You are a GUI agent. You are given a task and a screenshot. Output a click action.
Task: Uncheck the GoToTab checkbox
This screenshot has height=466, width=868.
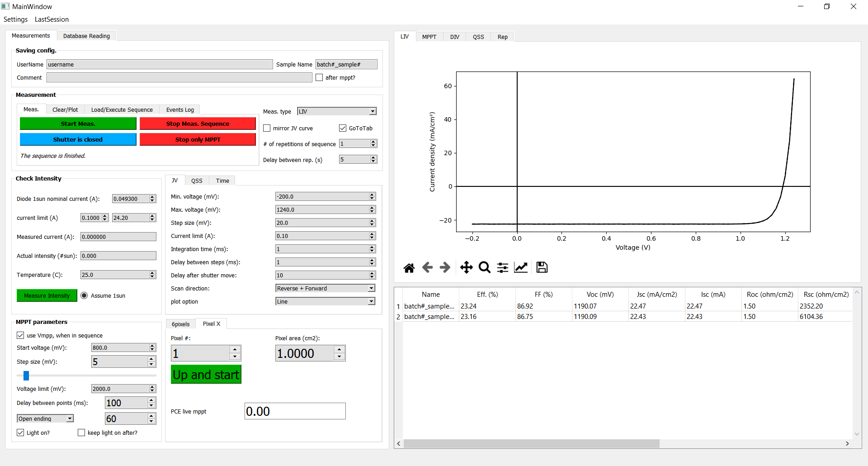point(343,128)
